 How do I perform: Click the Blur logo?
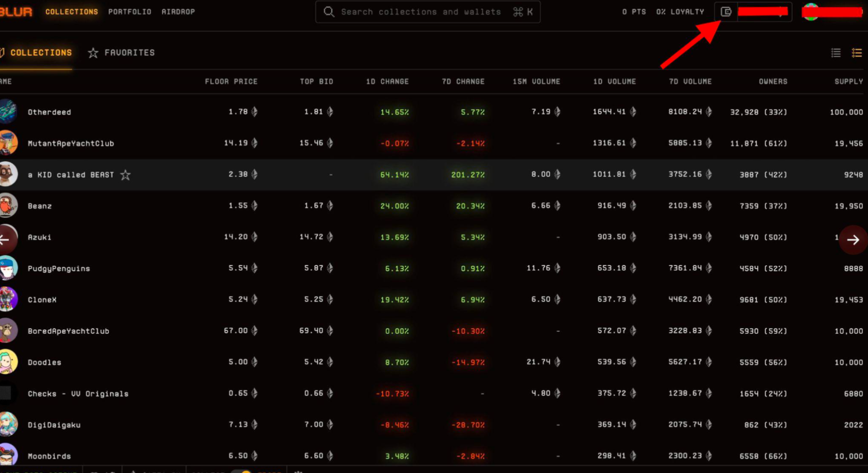click(16, 12)
